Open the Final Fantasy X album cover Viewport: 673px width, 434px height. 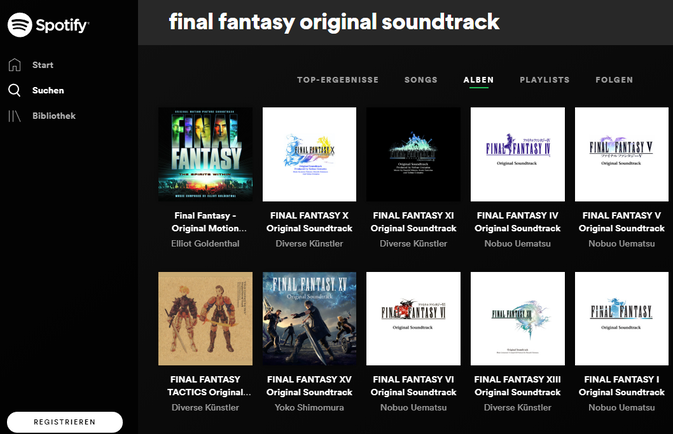point(309,154)
